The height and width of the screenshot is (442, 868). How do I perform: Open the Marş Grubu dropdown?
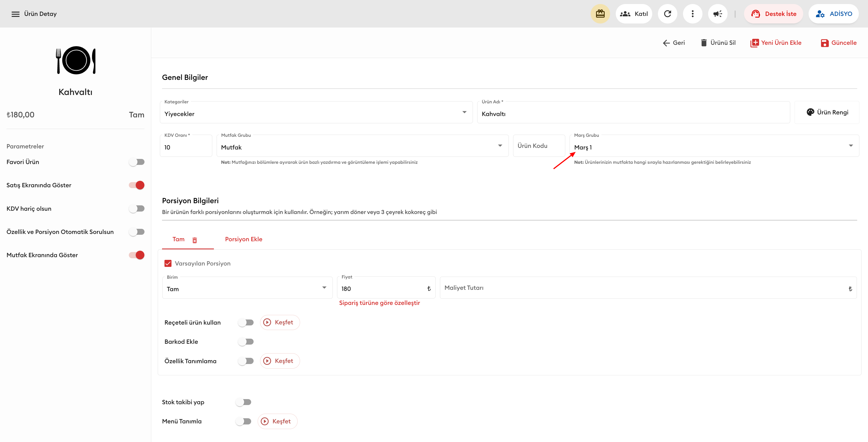pos(714,146)
